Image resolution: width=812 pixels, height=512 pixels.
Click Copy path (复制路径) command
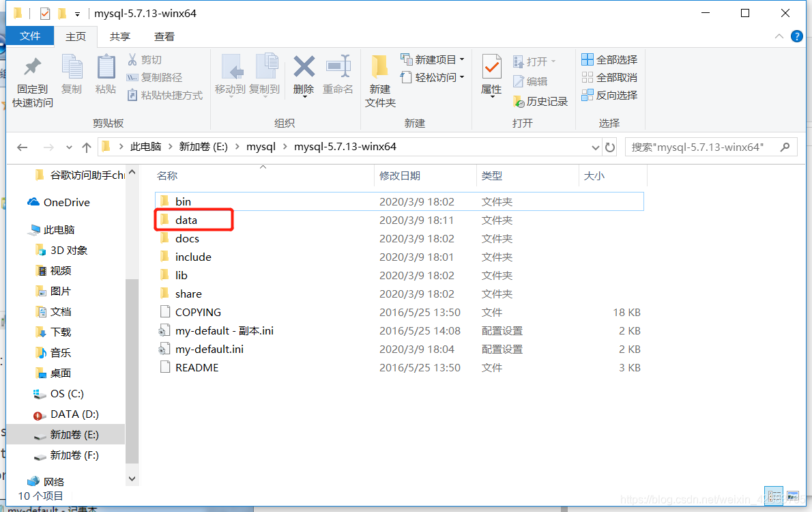pyautogui.click(x=155, y=77)
